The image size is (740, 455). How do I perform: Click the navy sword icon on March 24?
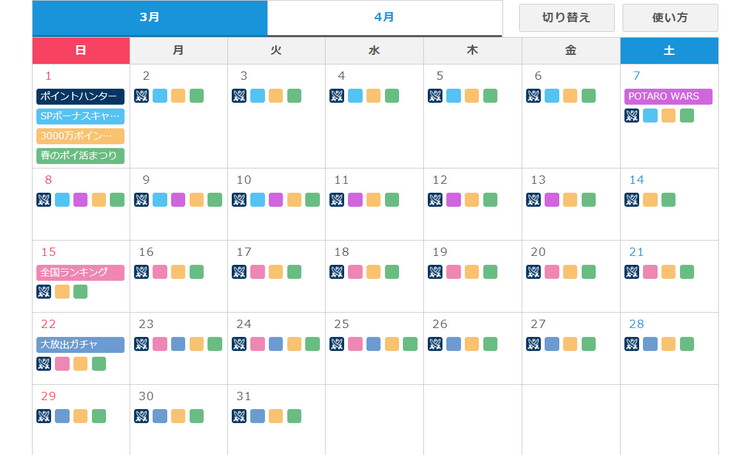click(239, 344)
